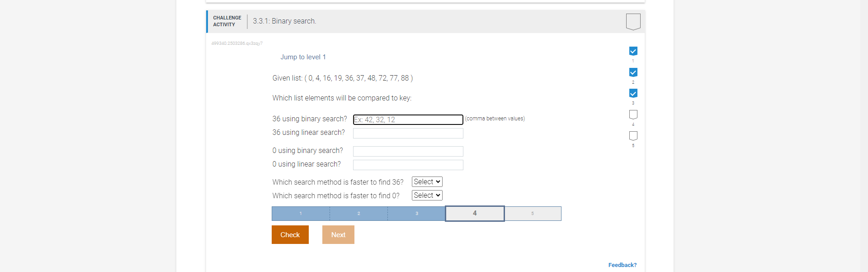Click the binary search answer field for key 0

point(407,151)
